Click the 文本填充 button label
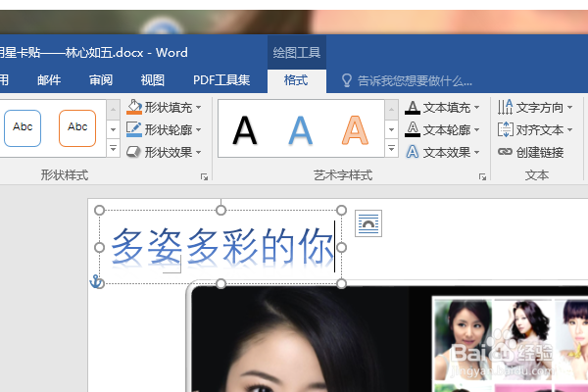Screen dimensions: 588x392 coord(447,108)
